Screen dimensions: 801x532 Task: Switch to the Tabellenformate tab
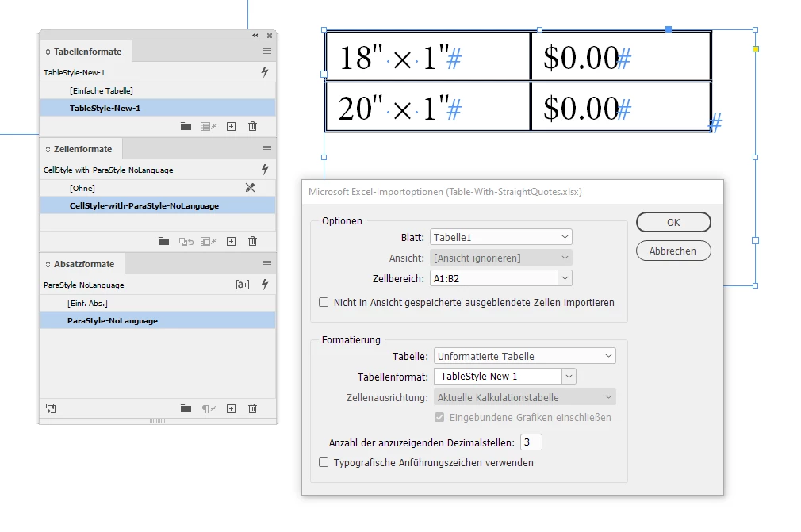(x=87, y=52)
